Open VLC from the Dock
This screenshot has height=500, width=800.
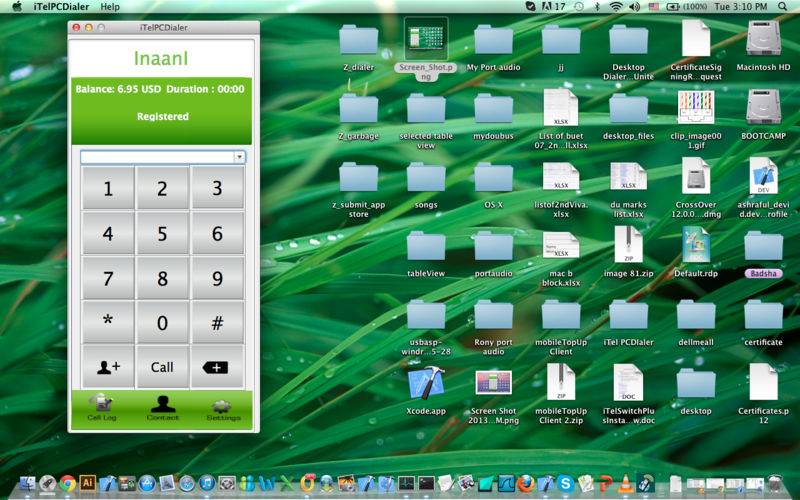click(x=626, y=485)
